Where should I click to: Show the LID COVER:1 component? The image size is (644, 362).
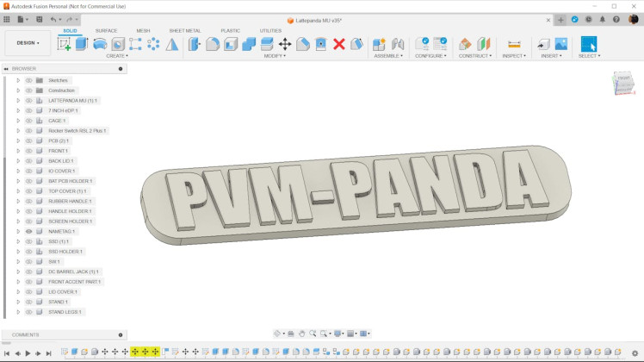pos(28,292)
